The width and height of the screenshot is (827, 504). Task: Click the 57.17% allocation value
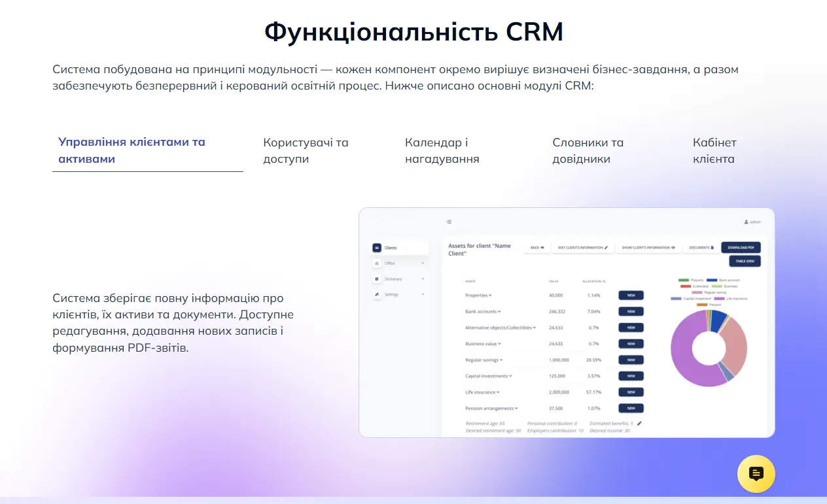[x=593, y=392]
